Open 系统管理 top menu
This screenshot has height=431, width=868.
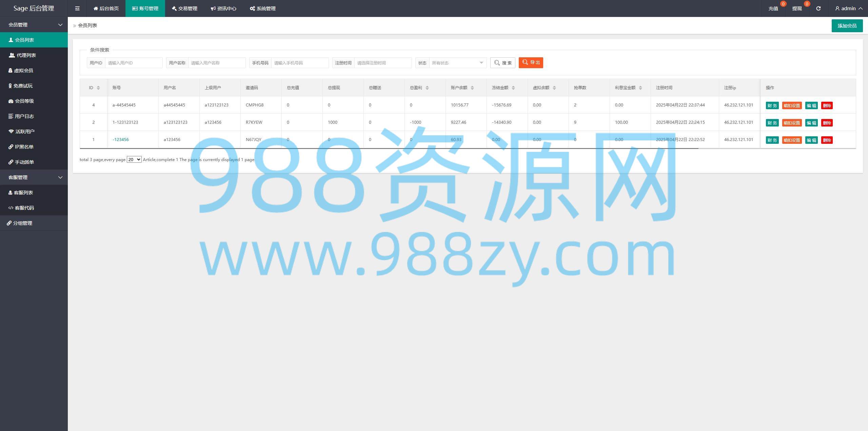263,8
